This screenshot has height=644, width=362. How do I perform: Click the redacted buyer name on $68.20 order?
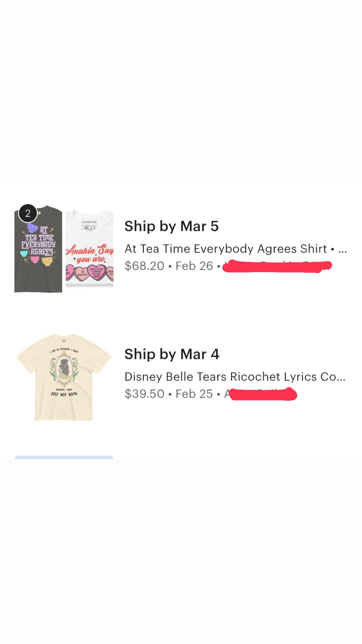tap(277, 267)
